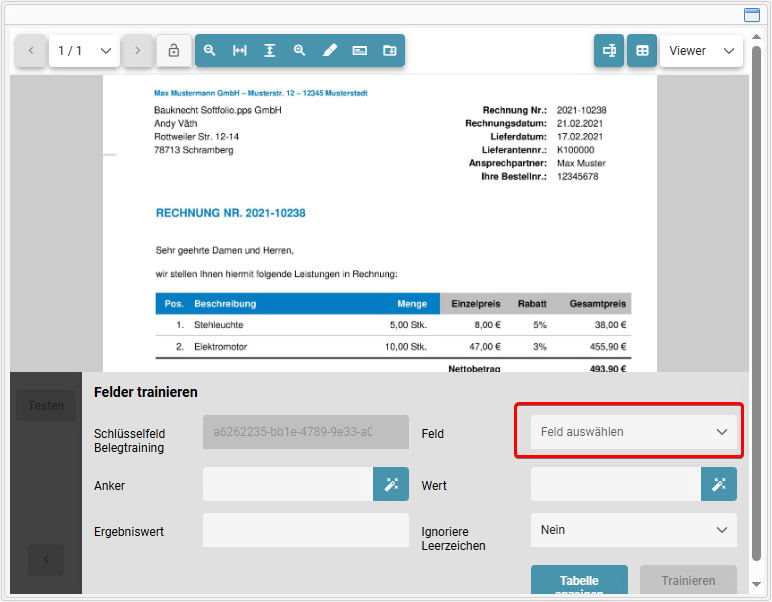Fit document to width
772x602 pixels.
tap(240, 50)
